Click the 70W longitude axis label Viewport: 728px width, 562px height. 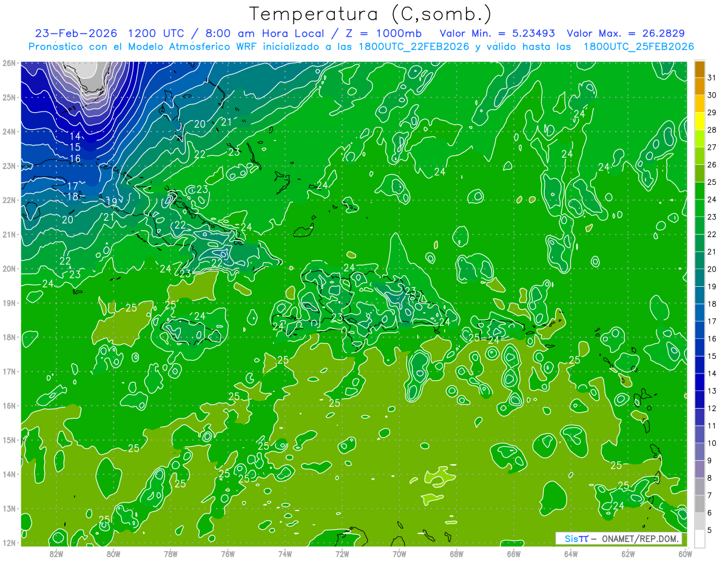(399, 554)
